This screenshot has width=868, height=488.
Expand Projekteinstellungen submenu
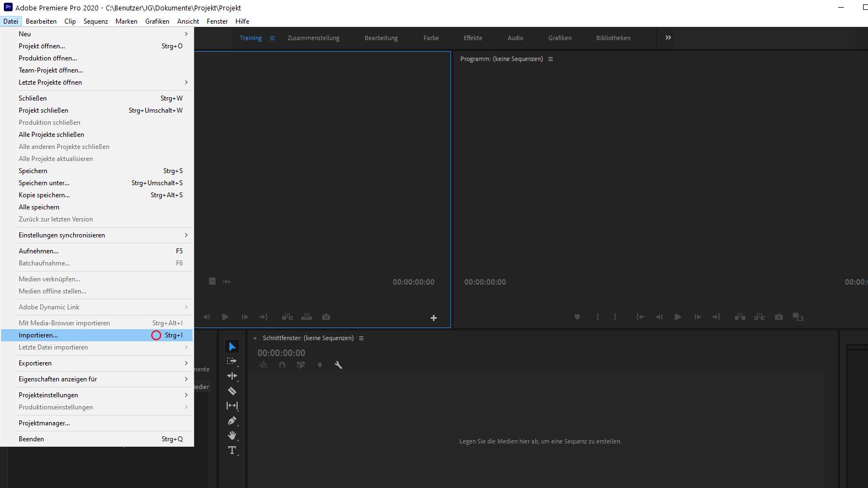(x=97, y=395)
